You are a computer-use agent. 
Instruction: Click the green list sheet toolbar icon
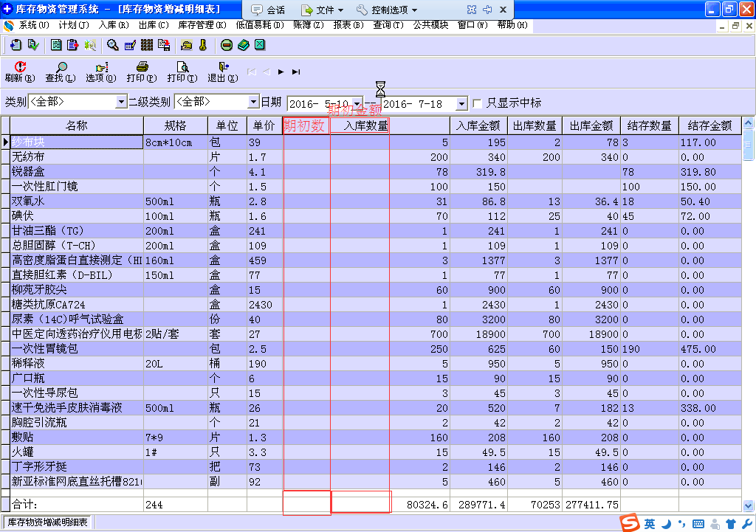click(56, 45)
